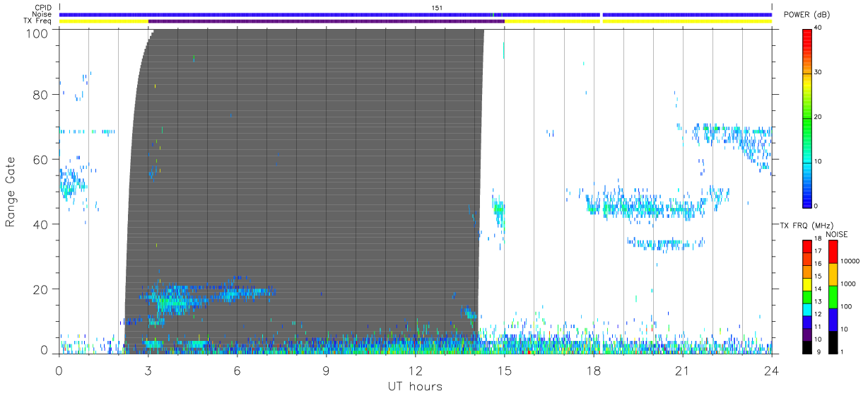Click y-axis tick label 40
This screenshot has height=401, width=868.
click(x=41, y=224)
